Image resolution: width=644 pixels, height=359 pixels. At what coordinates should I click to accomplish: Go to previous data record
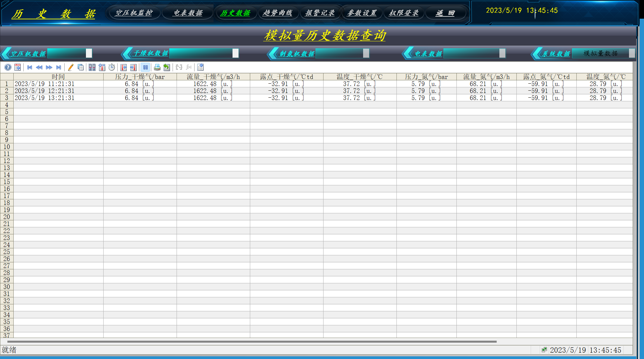39,67
